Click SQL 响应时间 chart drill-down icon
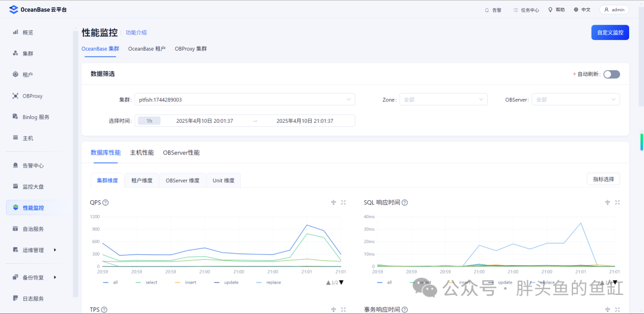The height and width of the screenshot is (314, 644). (x=608, y=203)
